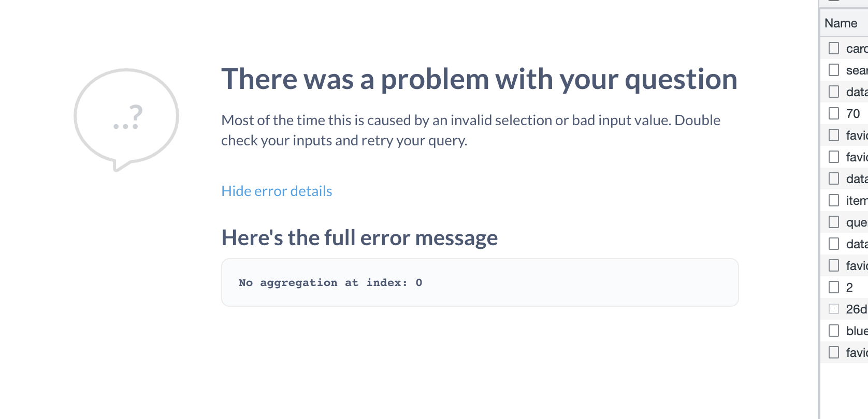
Task: Check the checkbox next to the first 'favicon' entry
Action: point(834,135)
